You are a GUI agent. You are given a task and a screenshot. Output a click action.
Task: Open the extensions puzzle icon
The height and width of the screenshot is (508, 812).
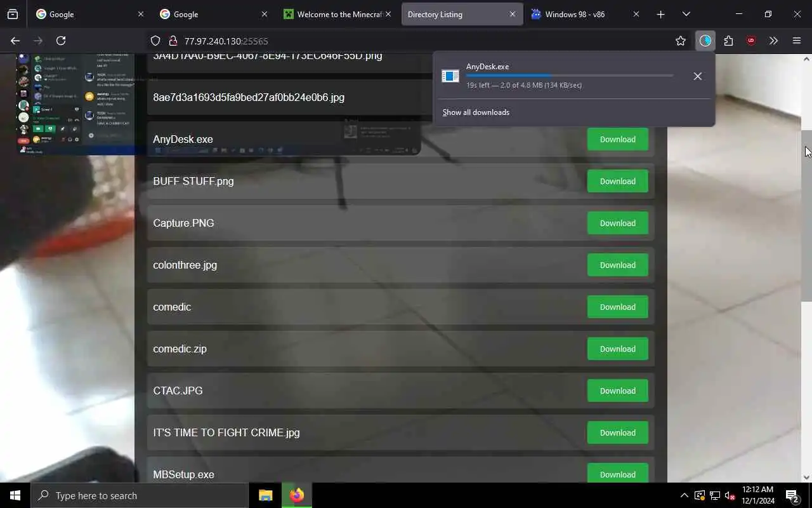click(x=728, y=41)
